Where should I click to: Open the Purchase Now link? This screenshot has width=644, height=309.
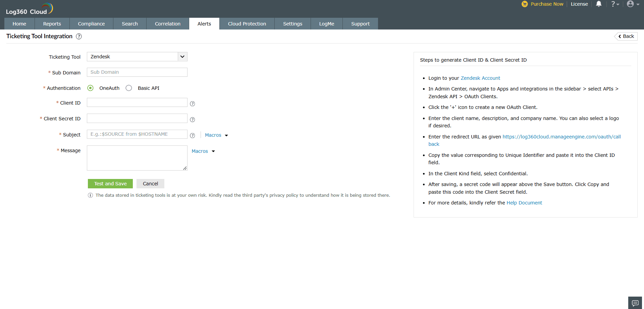point(547,4)
